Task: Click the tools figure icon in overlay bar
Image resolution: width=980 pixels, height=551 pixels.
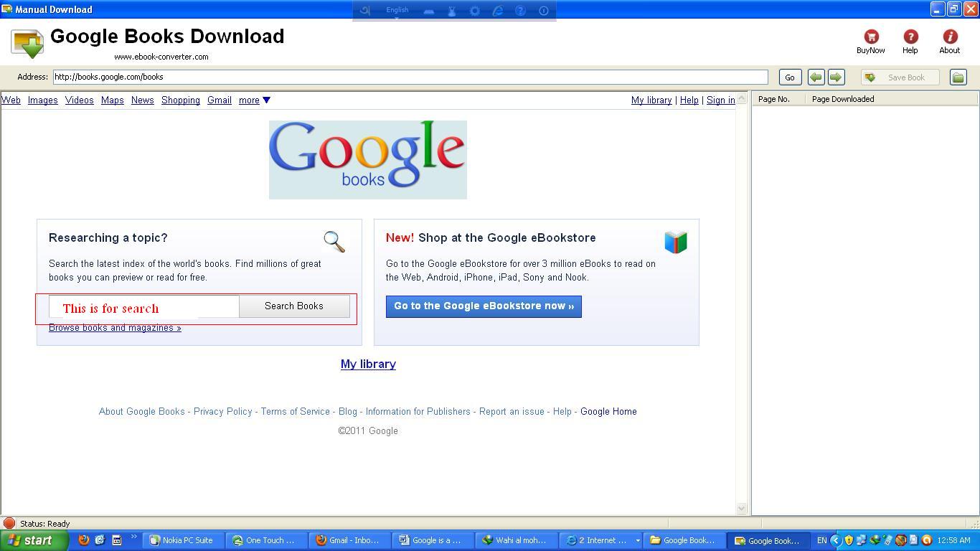Action: pyautogui.click(x=452, y=11)
